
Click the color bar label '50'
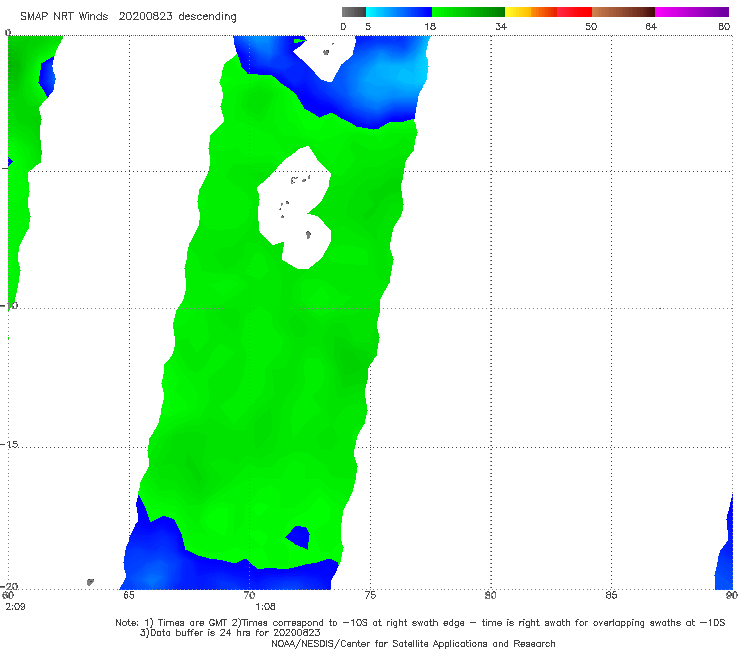pos(591,26)
